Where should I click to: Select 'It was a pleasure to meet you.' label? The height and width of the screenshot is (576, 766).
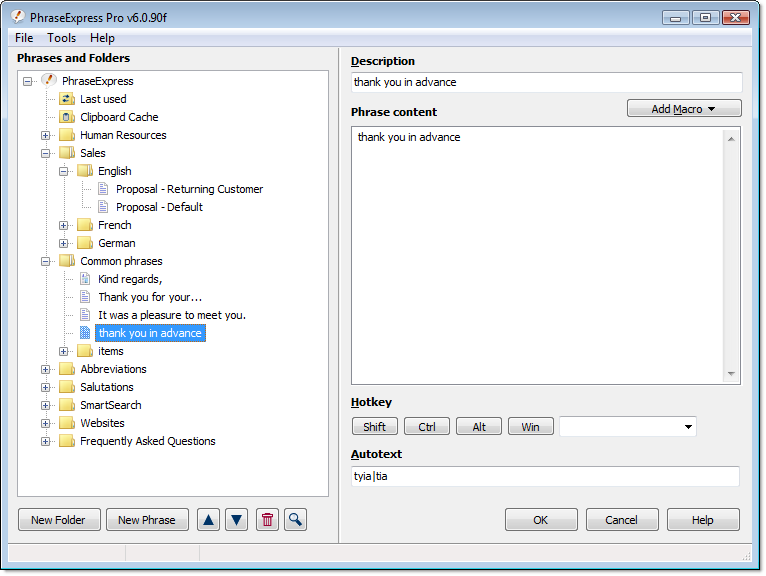click(x=172, y=315)
